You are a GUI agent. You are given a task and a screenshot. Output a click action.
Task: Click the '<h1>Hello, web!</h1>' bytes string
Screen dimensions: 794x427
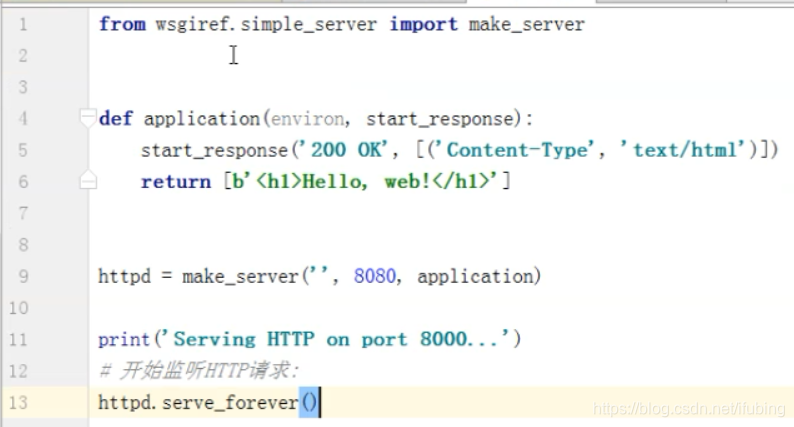(367, 181)
